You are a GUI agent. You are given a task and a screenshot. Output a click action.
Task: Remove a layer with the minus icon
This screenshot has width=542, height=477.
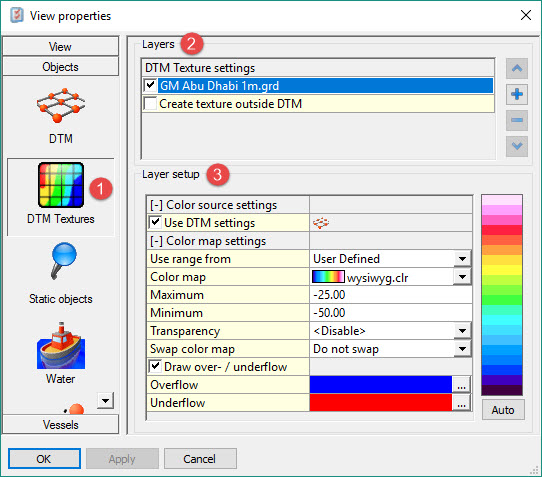[517, 120]
